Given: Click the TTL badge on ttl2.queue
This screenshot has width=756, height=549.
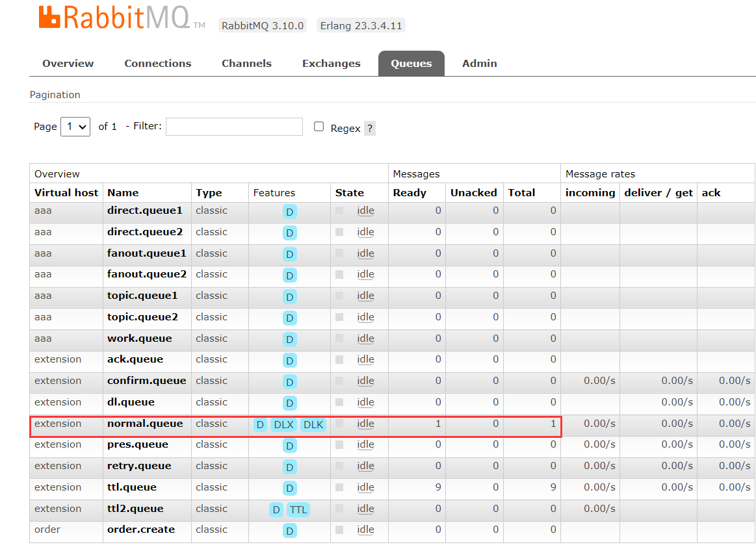Looking at the screenshot, I should [x=298, y=510].
